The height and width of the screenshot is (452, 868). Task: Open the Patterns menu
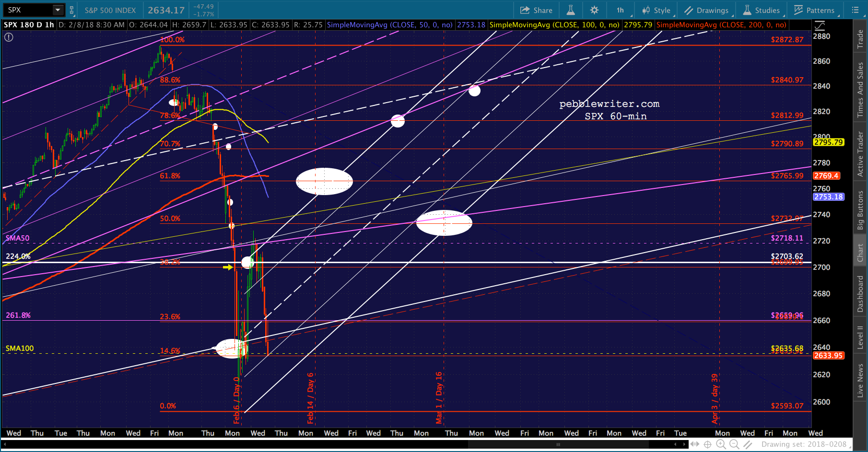pos(814,10)
